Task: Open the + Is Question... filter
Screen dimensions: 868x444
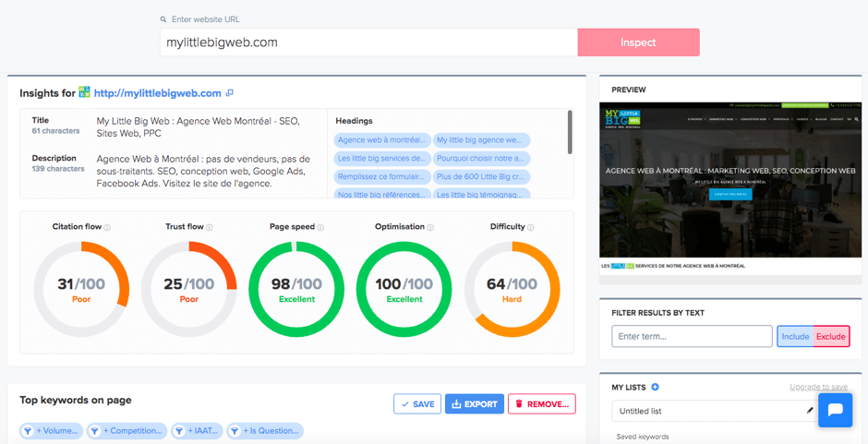Action: [266, 431]
